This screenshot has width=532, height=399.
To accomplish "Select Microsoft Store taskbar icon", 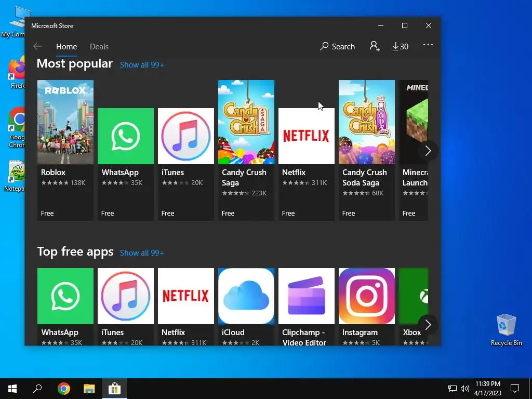I will pos(115,389).
